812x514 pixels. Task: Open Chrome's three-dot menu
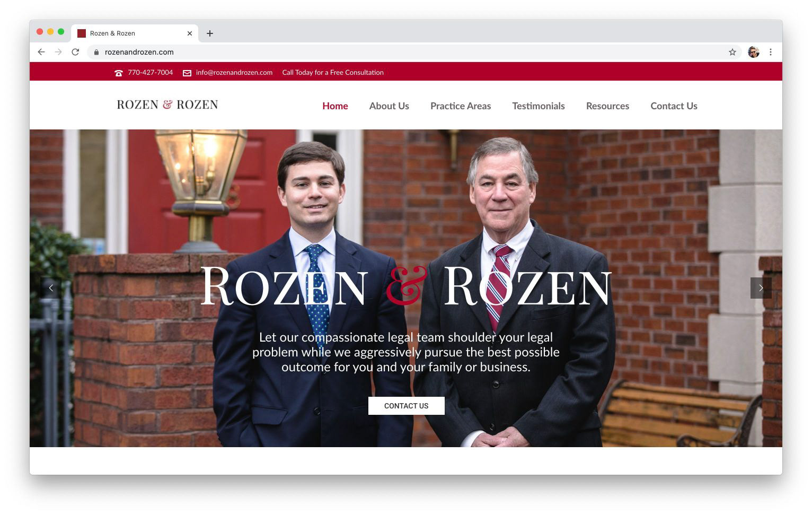click(x=771, y=52)
